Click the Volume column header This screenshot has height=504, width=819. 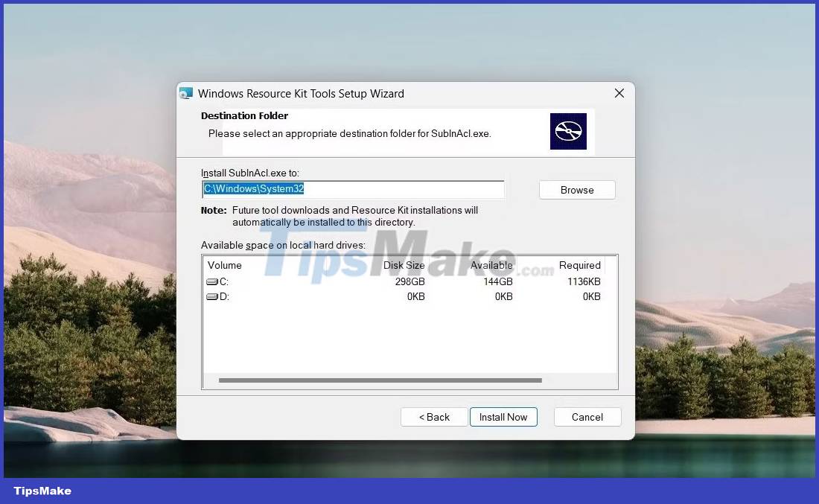click(x=223, y=265)
